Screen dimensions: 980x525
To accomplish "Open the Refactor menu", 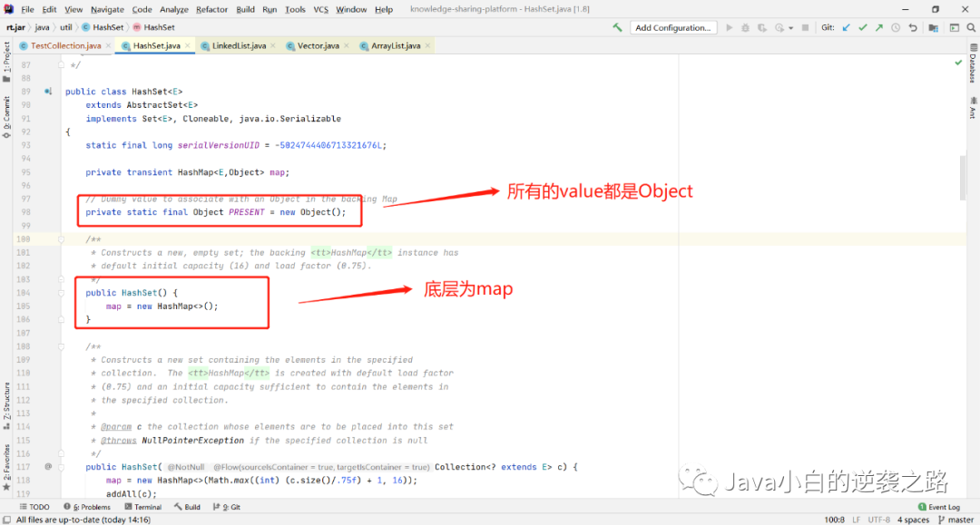I will coord(211,9).
